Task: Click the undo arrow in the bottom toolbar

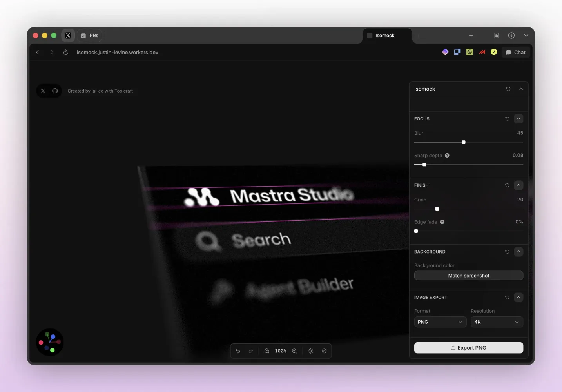Action: [x=238, y=351]
